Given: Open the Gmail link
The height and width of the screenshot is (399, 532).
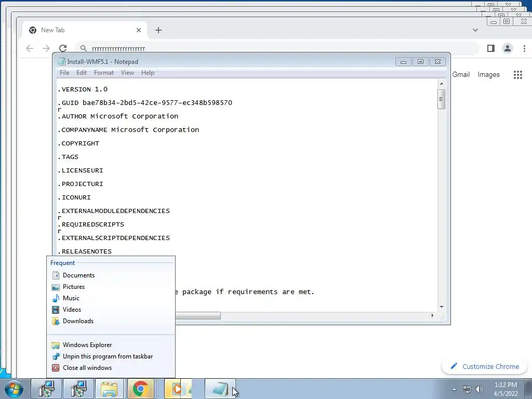Looking at the screenshot, I should [x=461, y=75].
